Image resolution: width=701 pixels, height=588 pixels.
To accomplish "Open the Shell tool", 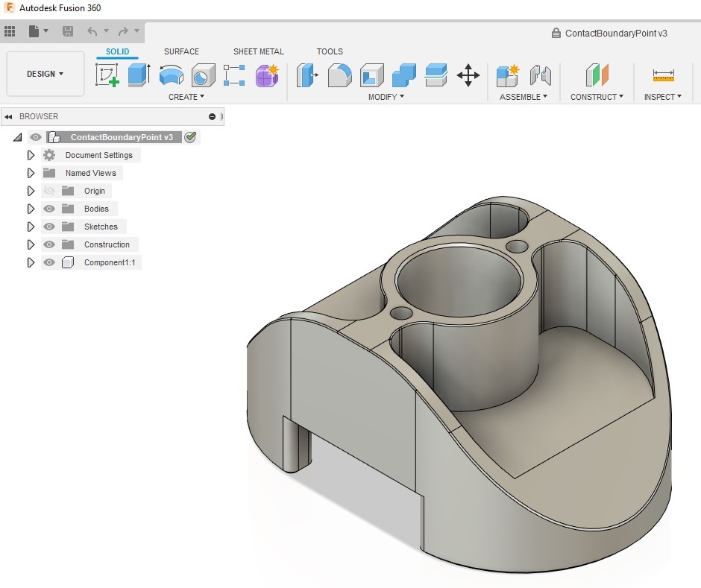I will pyautogui.click(x=371, y=75).
